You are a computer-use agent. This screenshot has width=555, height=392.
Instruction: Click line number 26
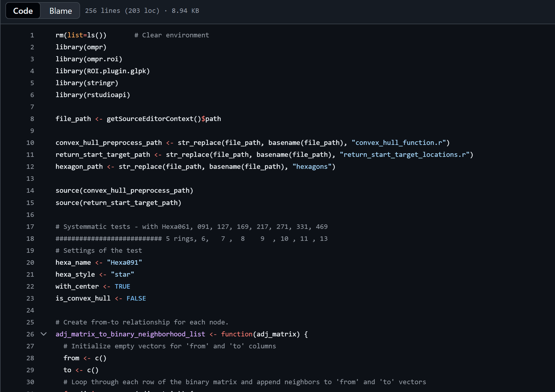click(x=30, y=334)
